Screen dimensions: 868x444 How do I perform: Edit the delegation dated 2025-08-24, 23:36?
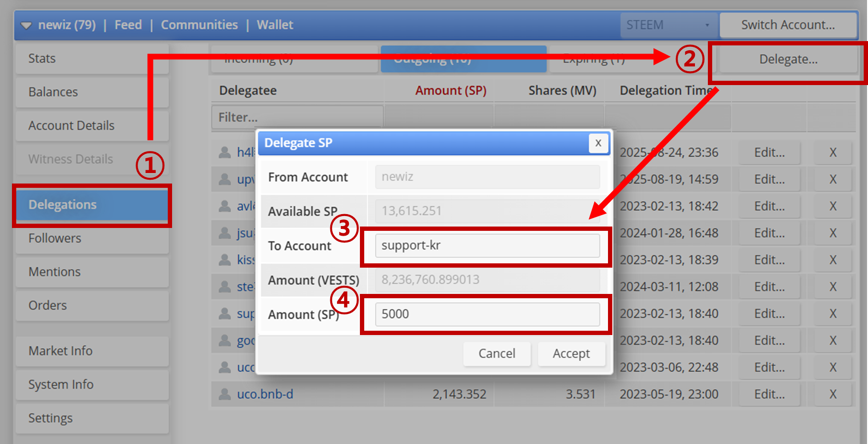770,152
